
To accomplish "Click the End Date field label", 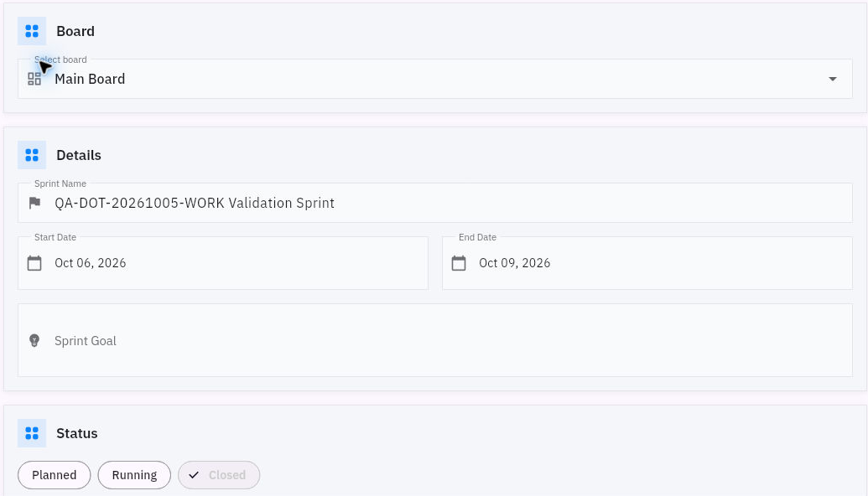I will pos(477,237).
